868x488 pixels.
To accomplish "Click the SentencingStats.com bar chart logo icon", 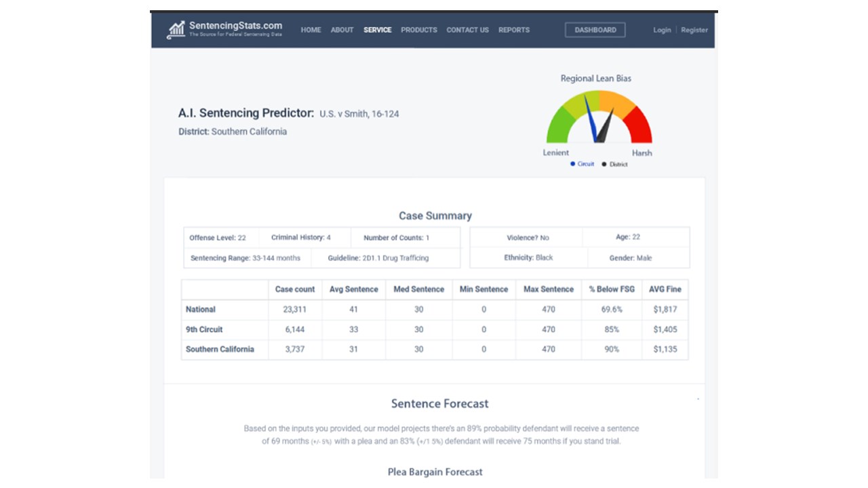I will point(176,30).
